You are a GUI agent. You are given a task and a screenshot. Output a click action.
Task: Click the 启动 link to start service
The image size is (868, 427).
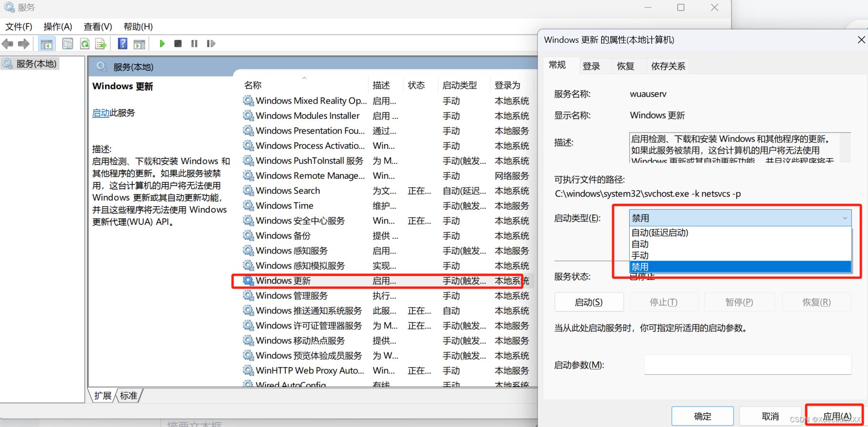point(100,113)
